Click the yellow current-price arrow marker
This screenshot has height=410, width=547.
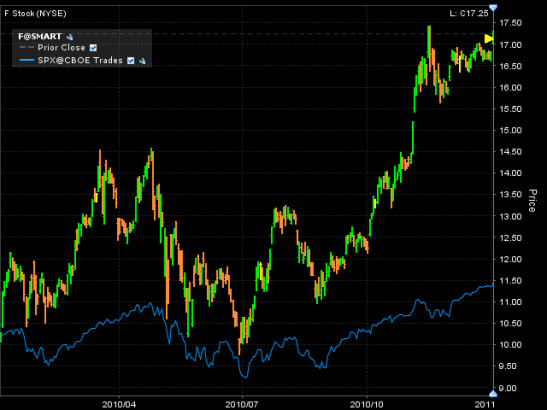489,38
